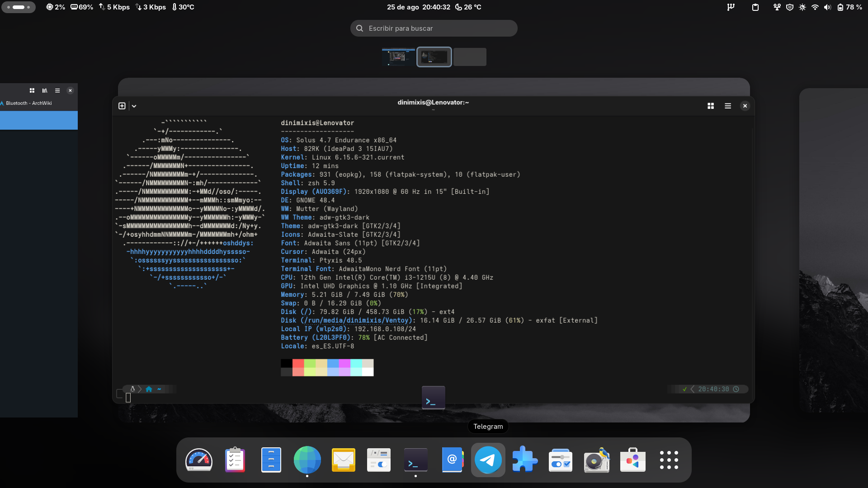The height and width of the screenshot is (488, 868).
Task: Select the second highlighted workspace thumbnail
Action: [x=434, y=57]
